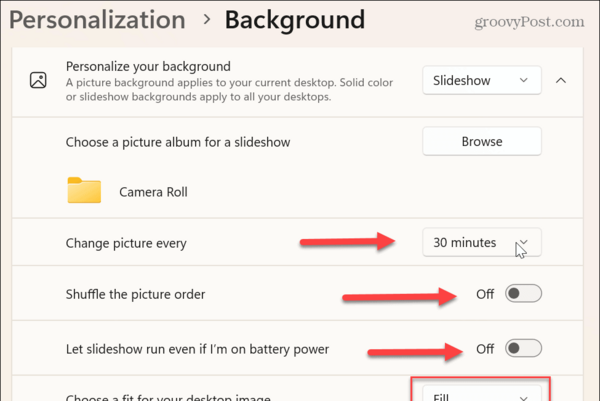Image resolution: width=600 pixels, height=401 pixels.
Task: Collapse the Personalize your background section
Action: coord(561,80)
